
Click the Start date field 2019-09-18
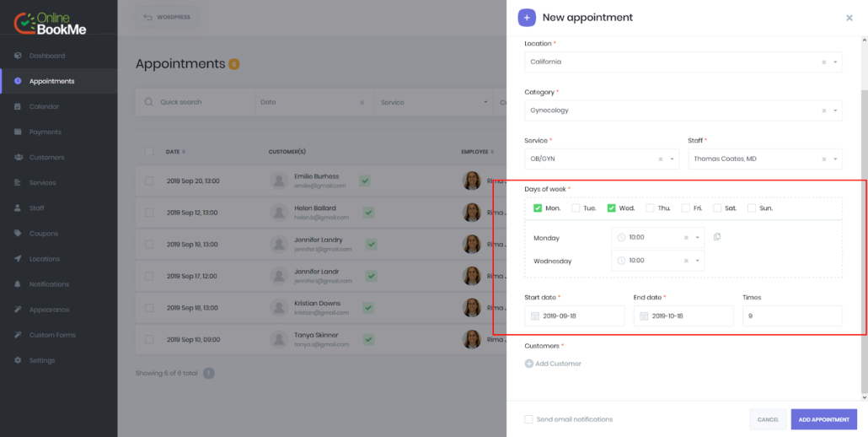(x=574, y=316)
